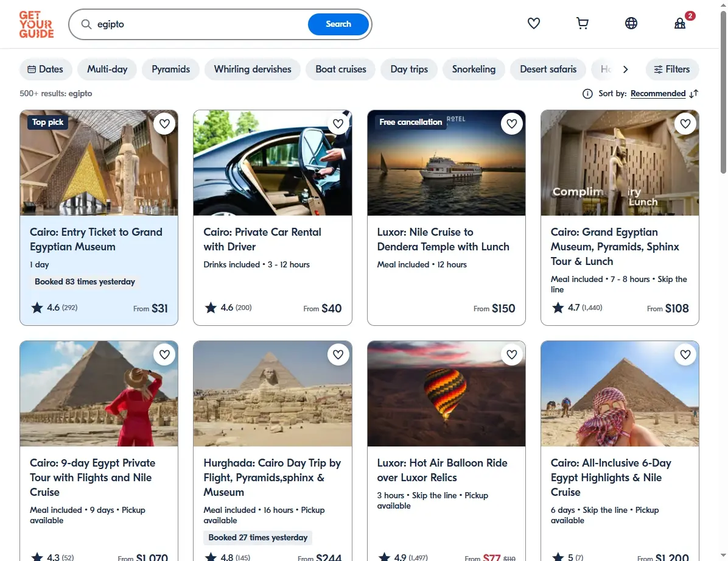Click the From $31 price
This screenshot has height=561, width=728.
(150, 308)
